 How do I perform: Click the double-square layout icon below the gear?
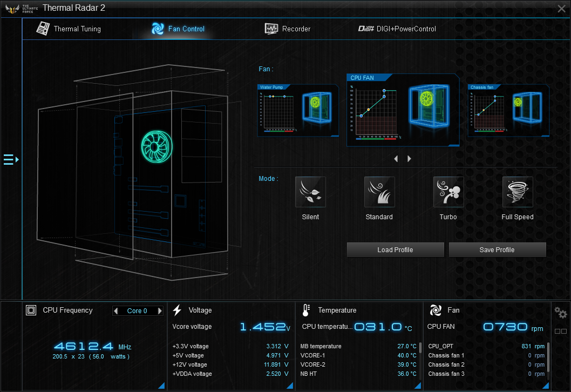tap(561, 331)
